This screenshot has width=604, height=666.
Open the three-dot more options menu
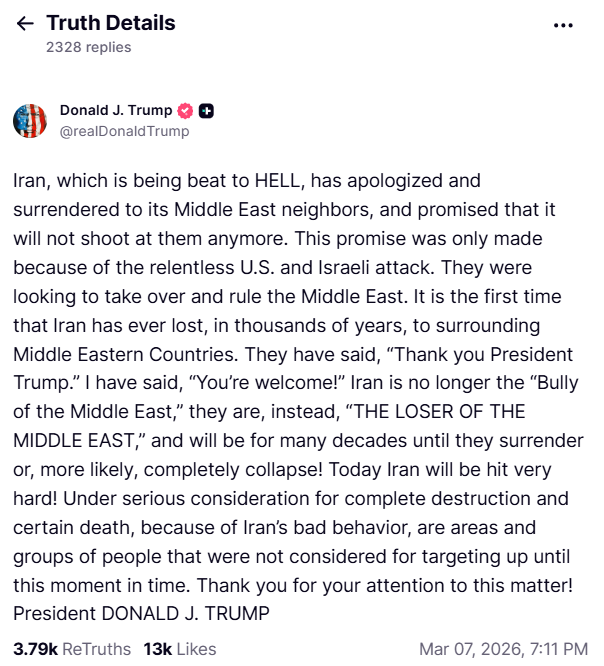pyautogui.click(x=563, y=25)
